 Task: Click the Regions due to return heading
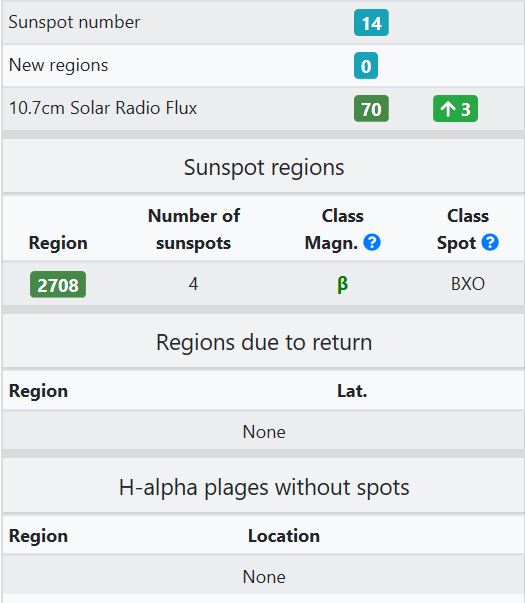pyautogui.click(x=264, y=342)
